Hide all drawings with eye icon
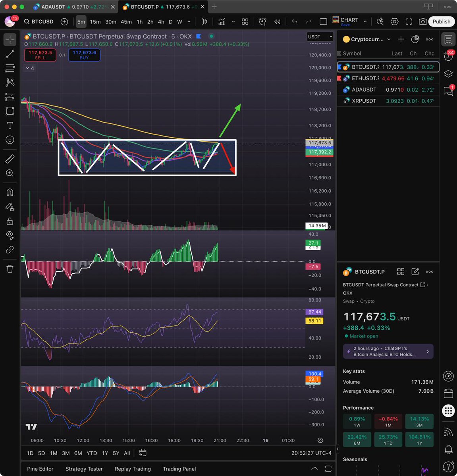 coord(10,235)
